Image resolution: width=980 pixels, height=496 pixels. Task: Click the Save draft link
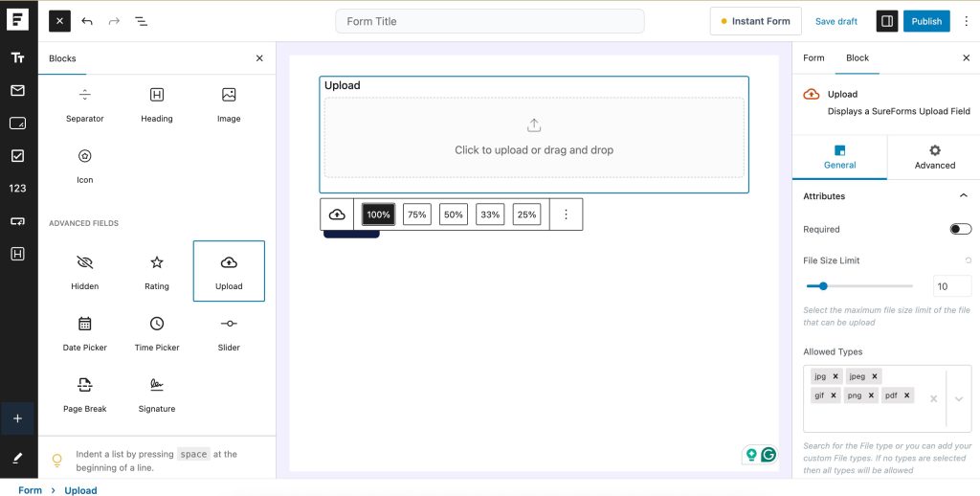[836, 21]
